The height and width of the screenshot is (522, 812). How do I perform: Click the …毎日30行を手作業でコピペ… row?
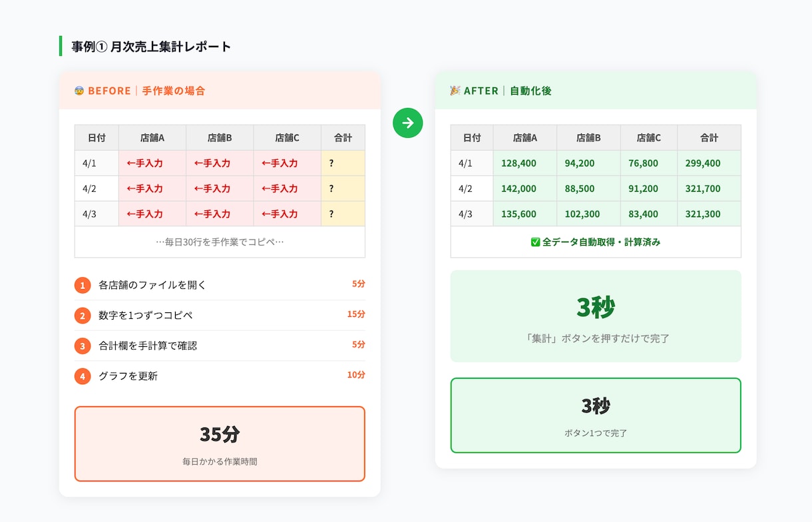click(x=220, y=242)
